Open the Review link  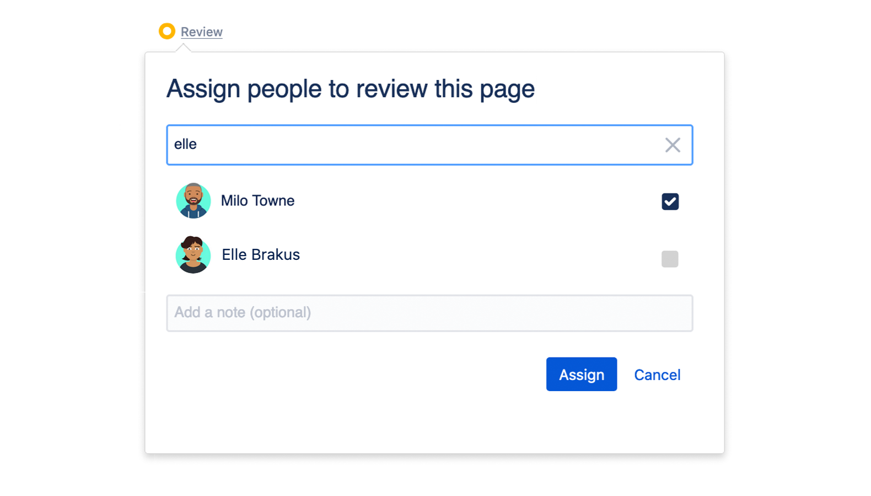[x=201, y=32]
